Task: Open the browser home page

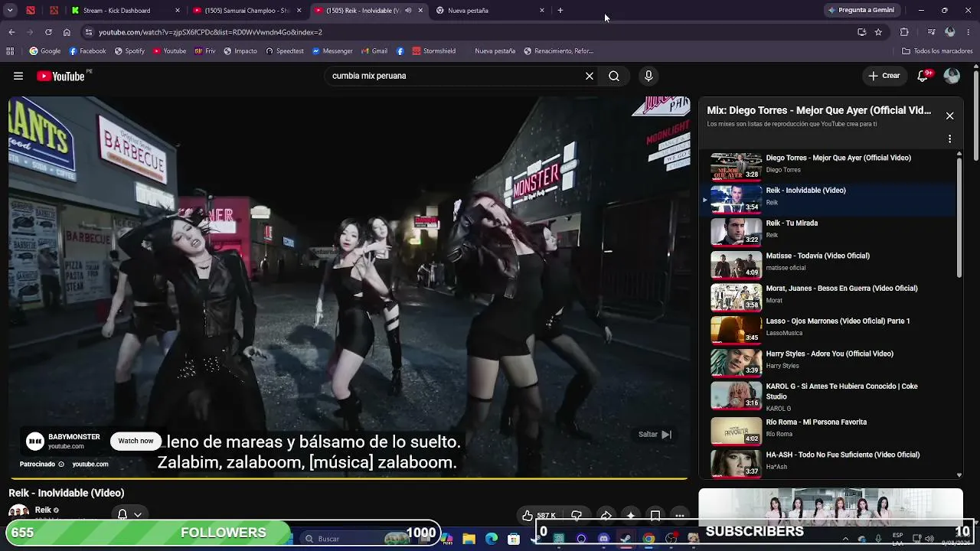Action: click(x=67, y=32)
